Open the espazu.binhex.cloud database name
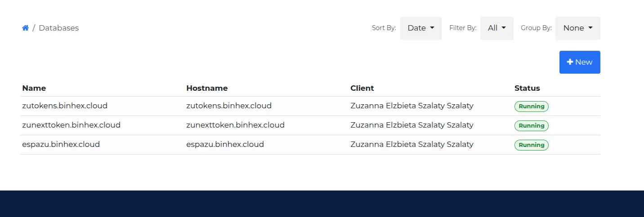This screenshot has height=217, width=644. pyautogui.click(x=61, y=145)
